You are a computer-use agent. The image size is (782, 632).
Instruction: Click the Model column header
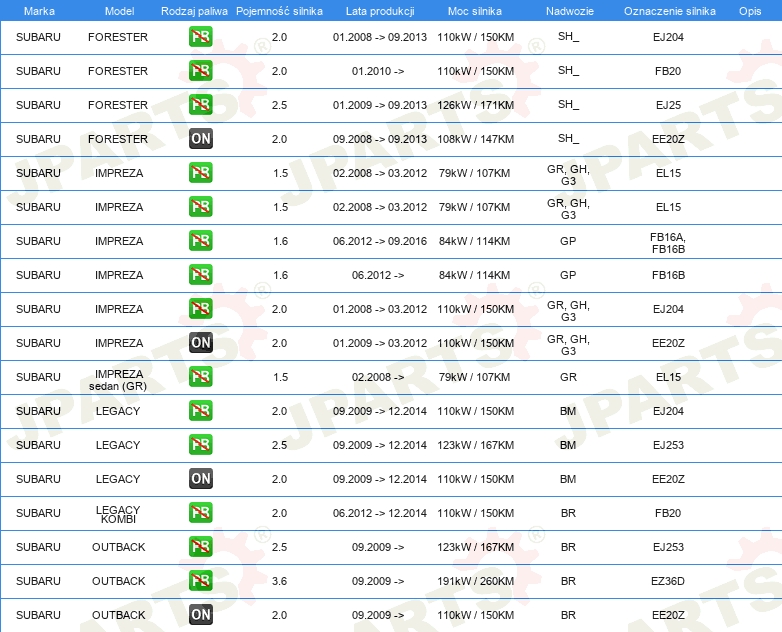point(119,11)
